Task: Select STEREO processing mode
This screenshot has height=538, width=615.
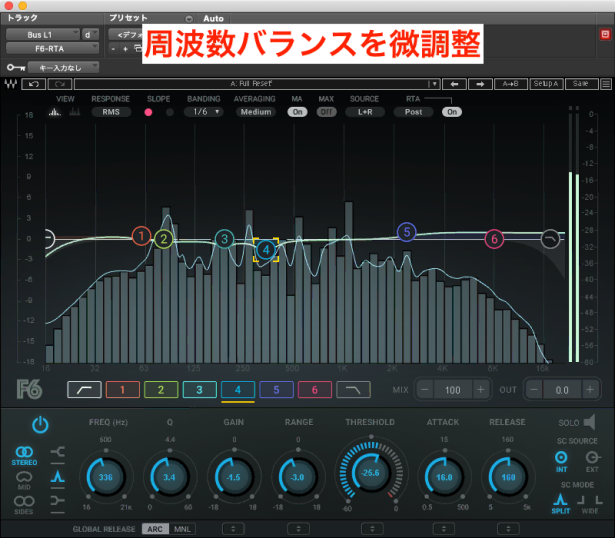Action: pyautogui.click(x=24, y=456)
